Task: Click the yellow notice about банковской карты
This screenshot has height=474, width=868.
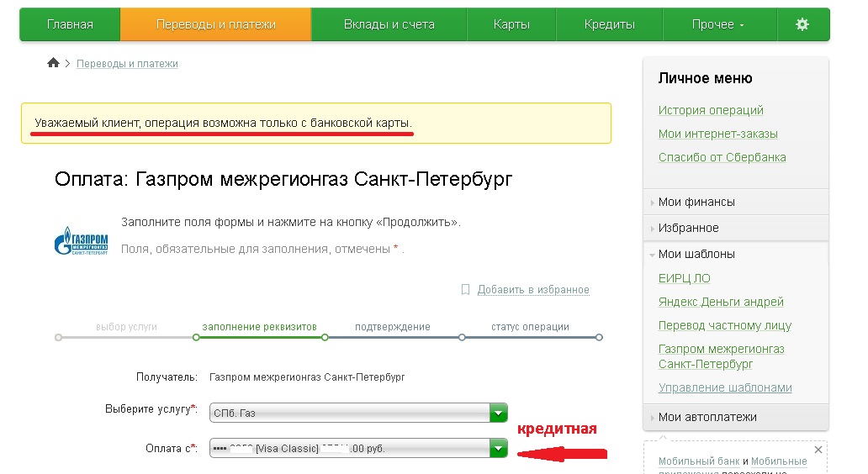Action: (x=316, y=123)
